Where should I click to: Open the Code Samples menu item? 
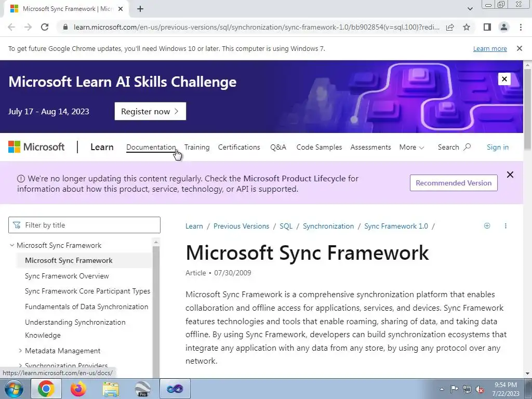coord(319,147)
